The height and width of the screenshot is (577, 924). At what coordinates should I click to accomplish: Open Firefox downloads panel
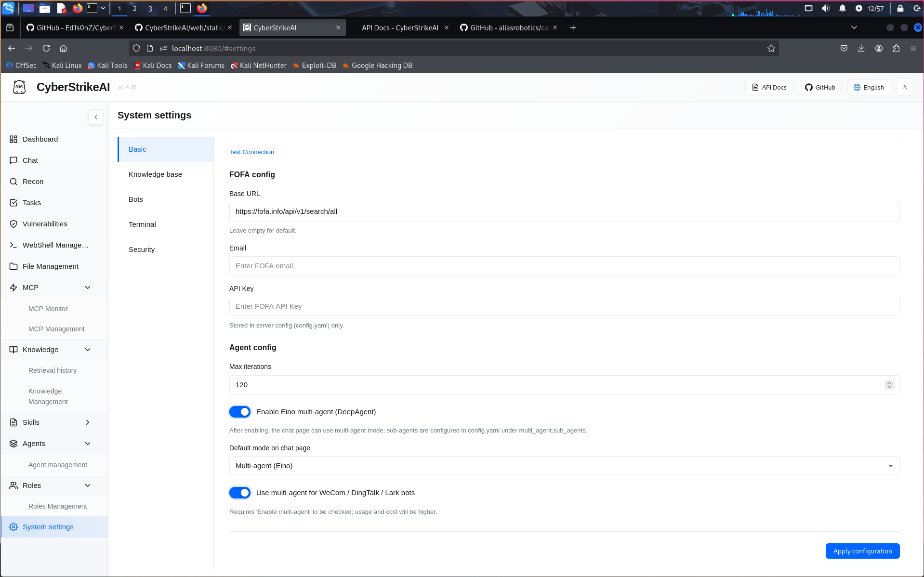point(861,48)
